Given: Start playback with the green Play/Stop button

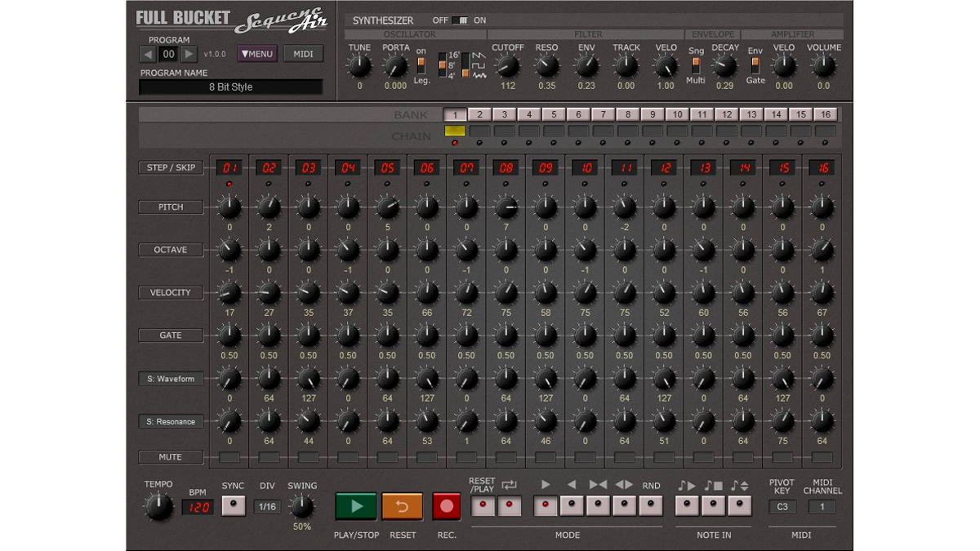Looking at the screenshot, I should coord(356,506).
